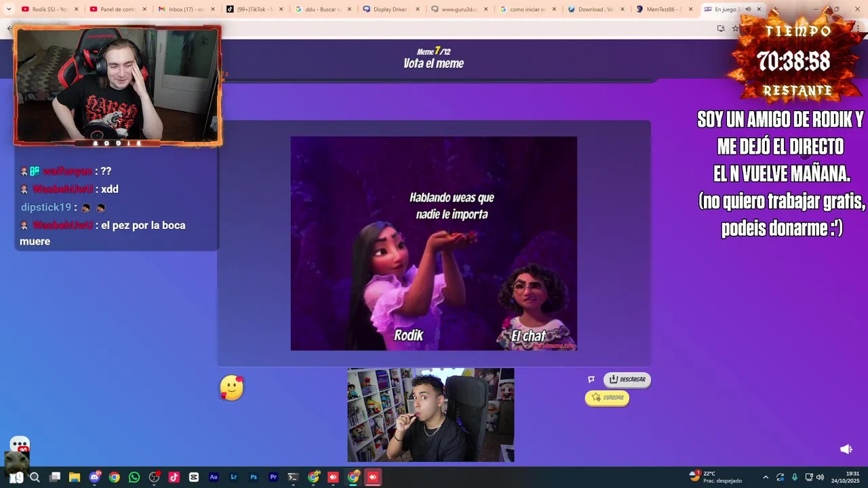Open OBS Studio from the taskbar

[x=155, y=477]
